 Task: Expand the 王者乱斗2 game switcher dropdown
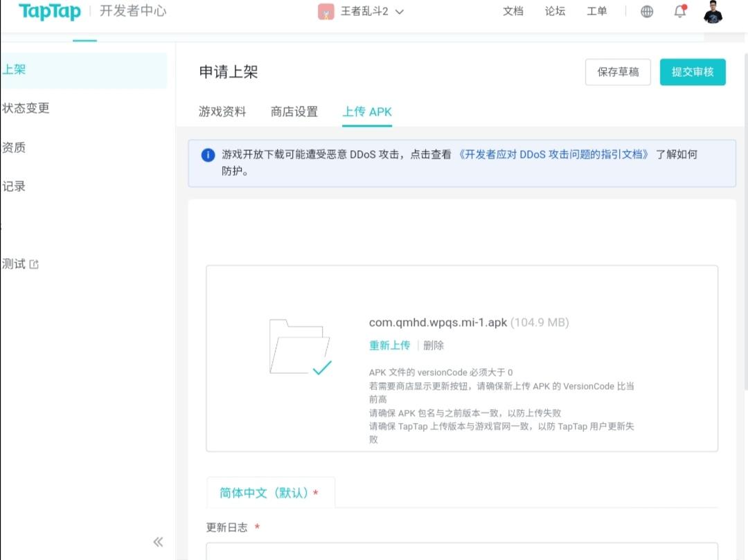(399, 12)
